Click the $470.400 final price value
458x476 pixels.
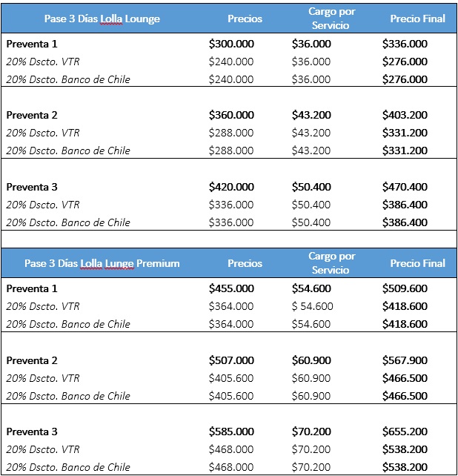(405, 187)
